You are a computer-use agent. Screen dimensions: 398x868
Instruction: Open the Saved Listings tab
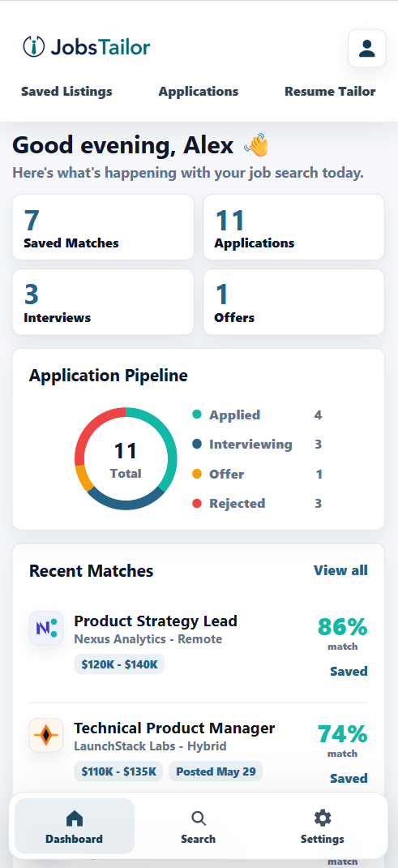coord(66,92)
